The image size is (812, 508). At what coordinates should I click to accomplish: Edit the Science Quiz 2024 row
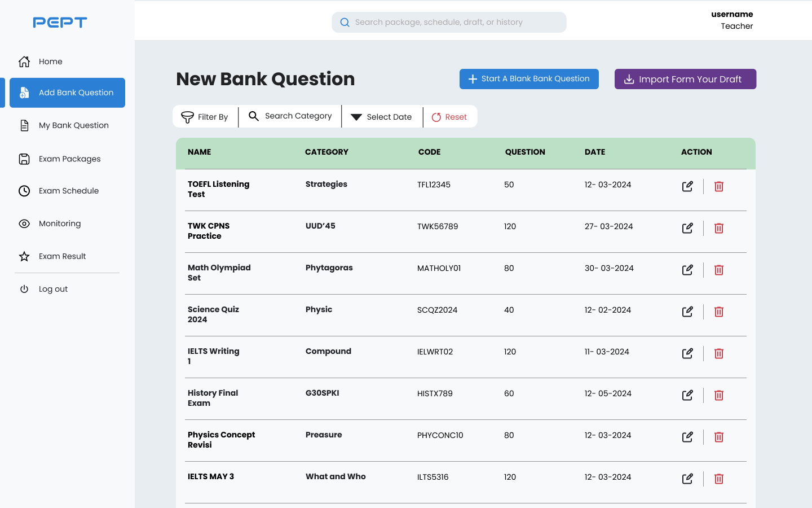coord(687,312)
